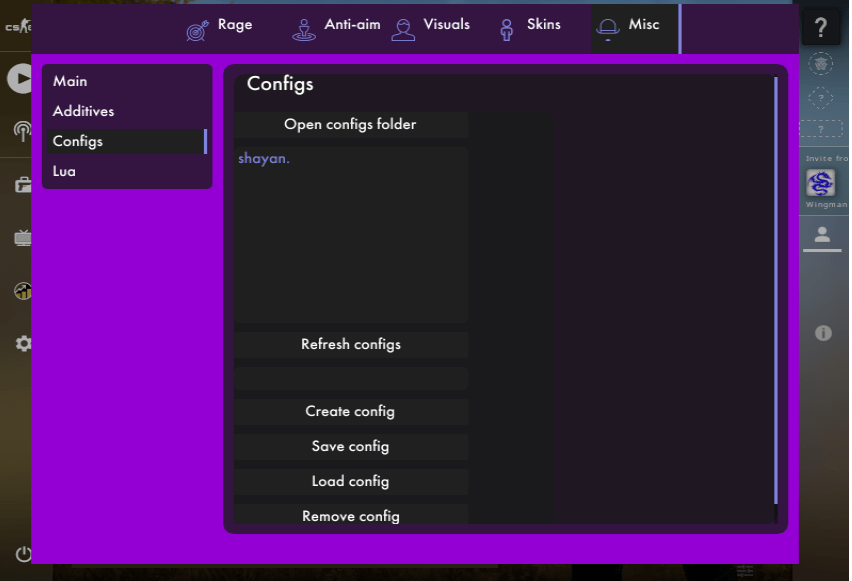Click the dashed rectangle question badge
The height and width of the screenshot is (581, 852).
[820, 129]
